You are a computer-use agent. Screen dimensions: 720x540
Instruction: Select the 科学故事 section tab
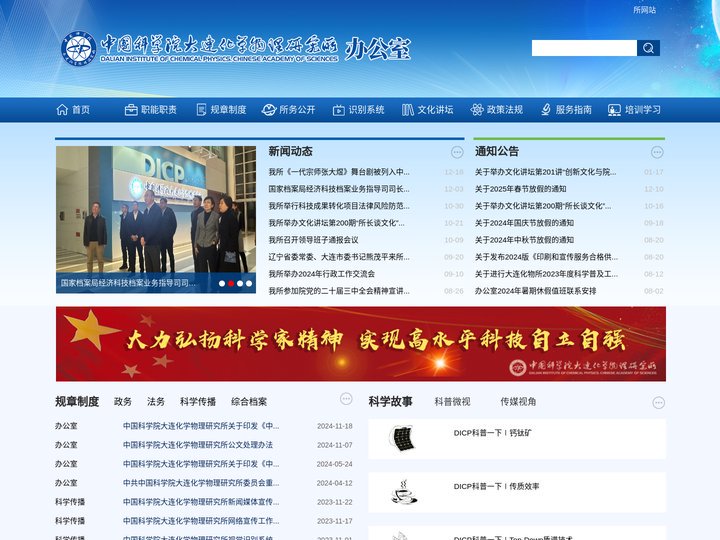tap(390, 401)
